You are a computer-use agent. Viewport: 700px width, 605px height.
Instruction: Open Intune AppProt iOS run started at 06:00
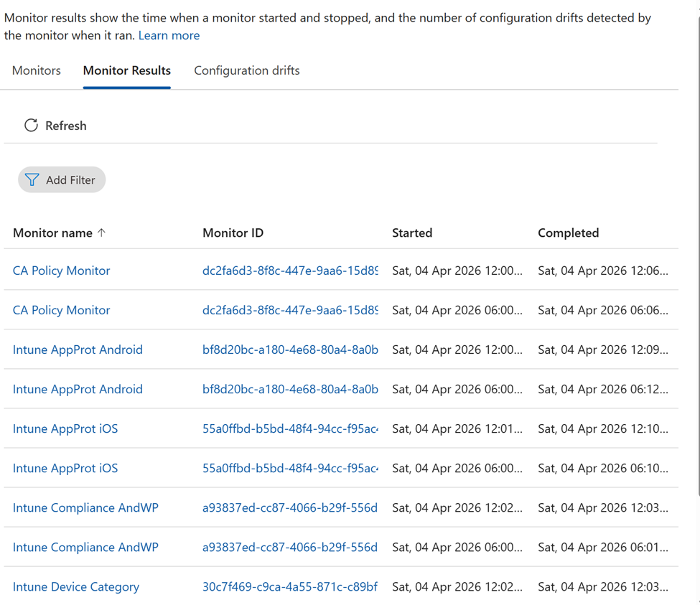pos(65,468)
